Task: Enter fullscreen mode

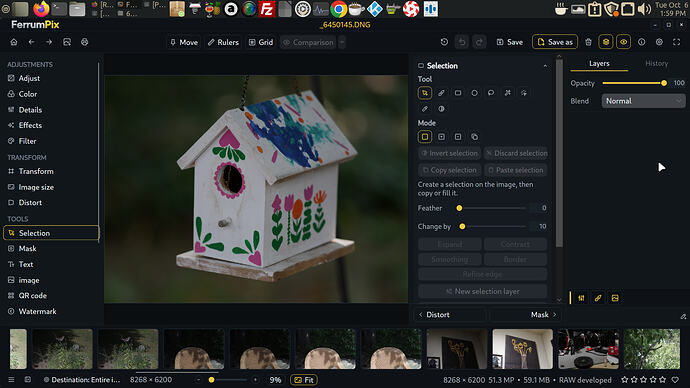Action: (x=677, y=42)
